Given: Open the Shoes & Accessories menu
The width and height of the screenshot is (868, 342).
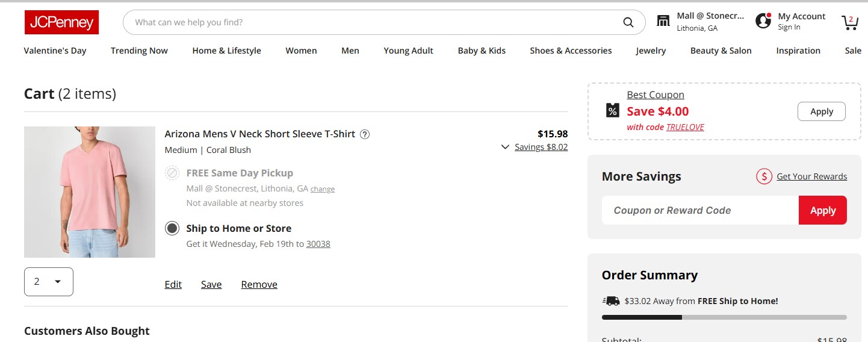Looking at the screenshot, I should coord(571,51).
